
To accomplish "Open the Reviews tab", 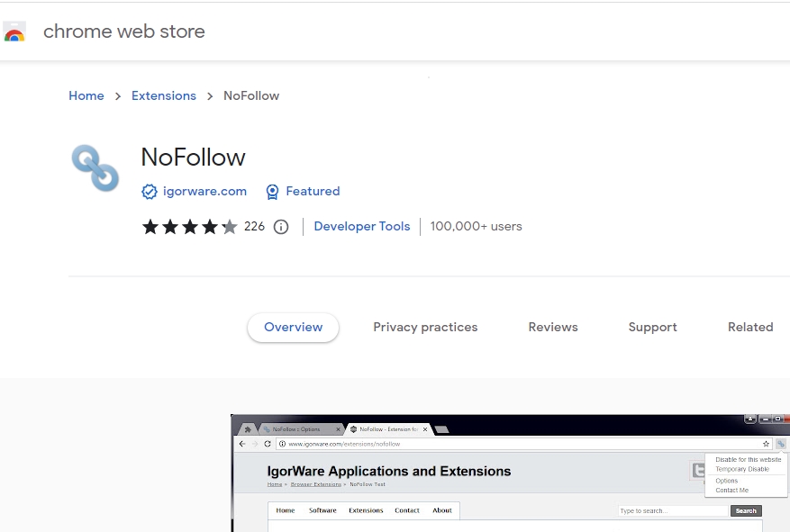I will 552,328.
